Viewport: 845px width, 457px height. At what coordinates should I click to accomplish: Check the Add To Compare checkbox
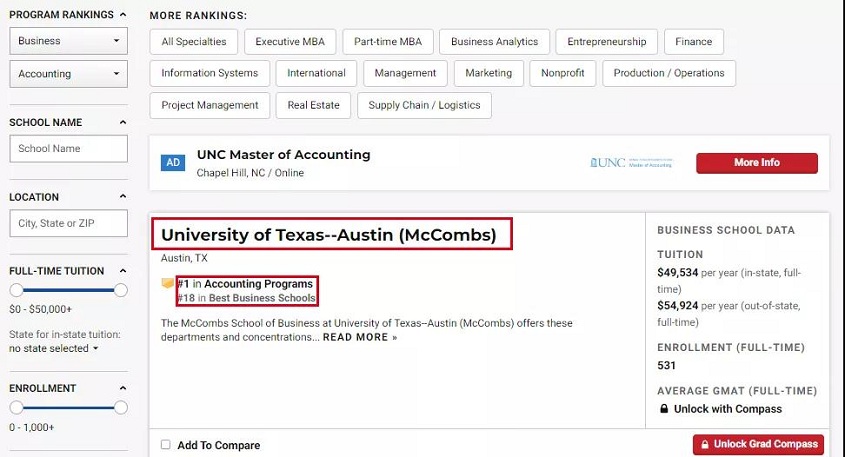tap(165, 445)
